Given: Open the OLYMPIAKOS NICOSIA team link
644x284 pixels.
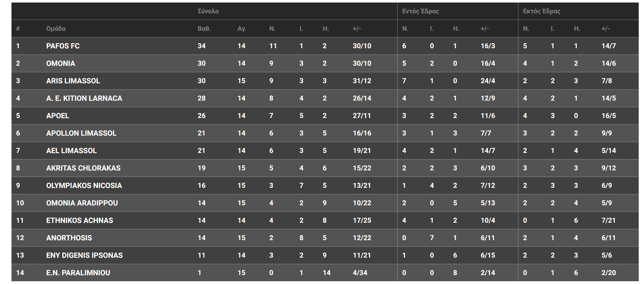Looking at the screenshot, I should coord(84,186).
